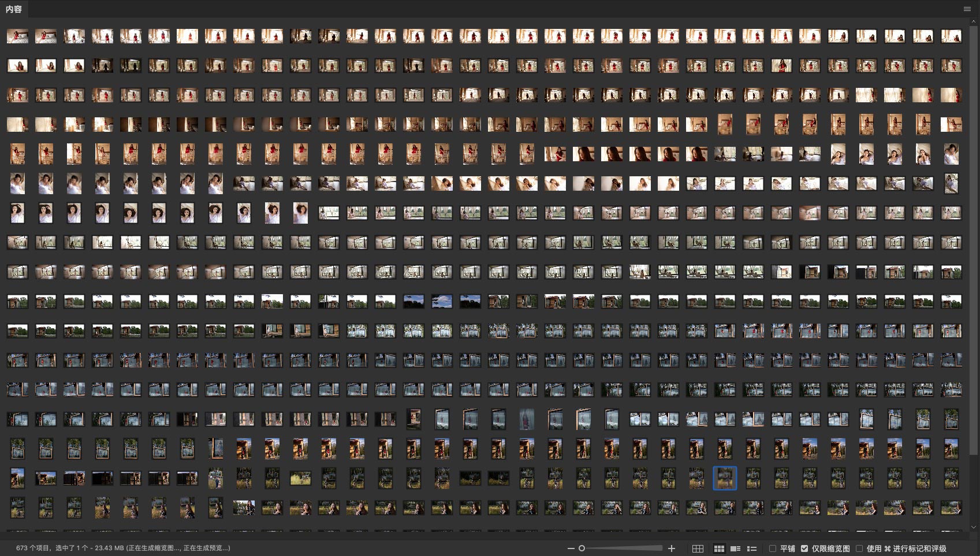Click the 仅限缩览图 label text
This screenshot has height=556, width=980.
tap(830, 548)
